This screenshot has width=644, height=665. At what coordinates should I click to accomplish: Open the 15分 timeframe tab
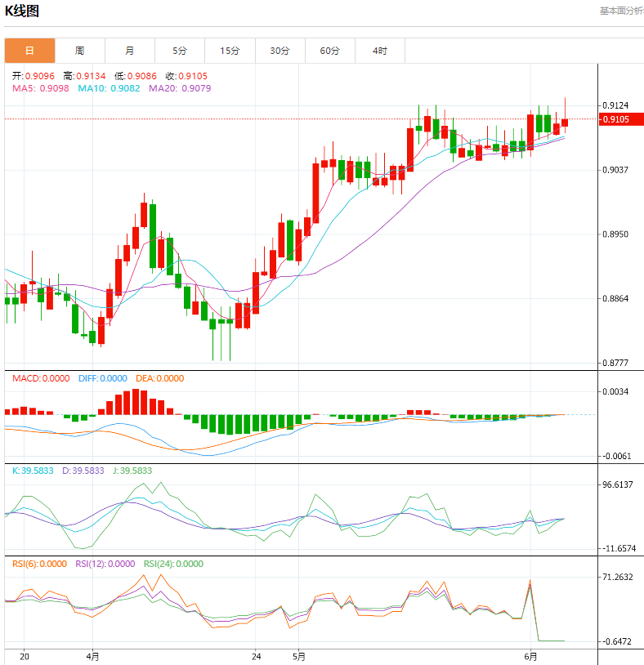(230, 51)
